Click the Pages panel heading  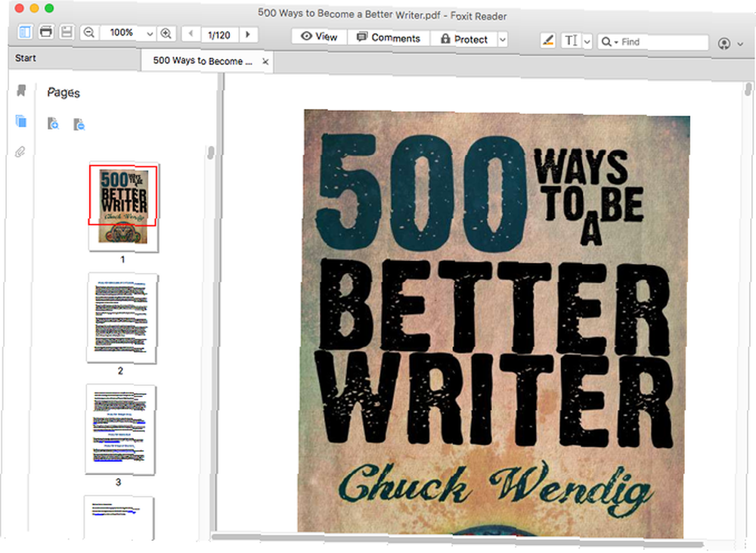[x=64, y=92]
